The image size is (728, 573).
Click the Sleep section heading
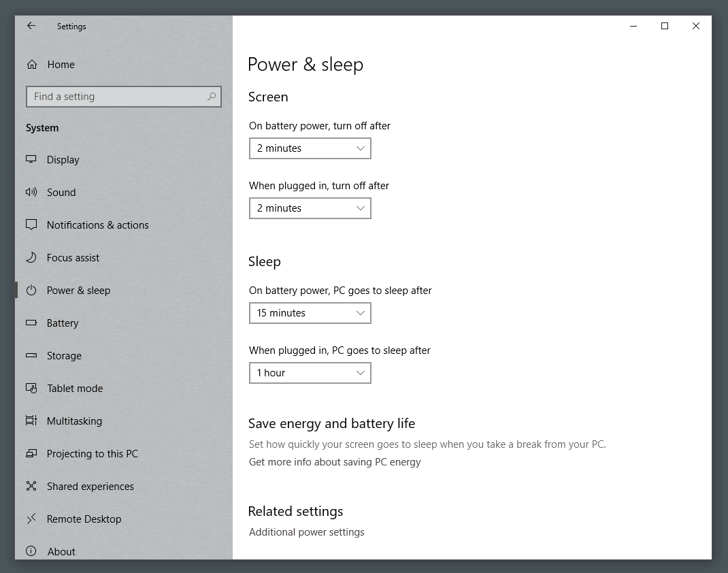(265, 261)
